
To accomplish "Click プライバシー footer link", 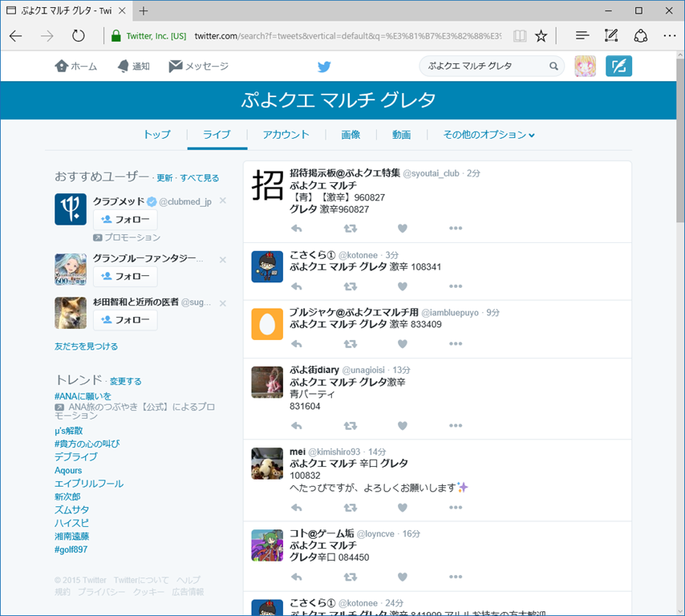I will (101, 592).
